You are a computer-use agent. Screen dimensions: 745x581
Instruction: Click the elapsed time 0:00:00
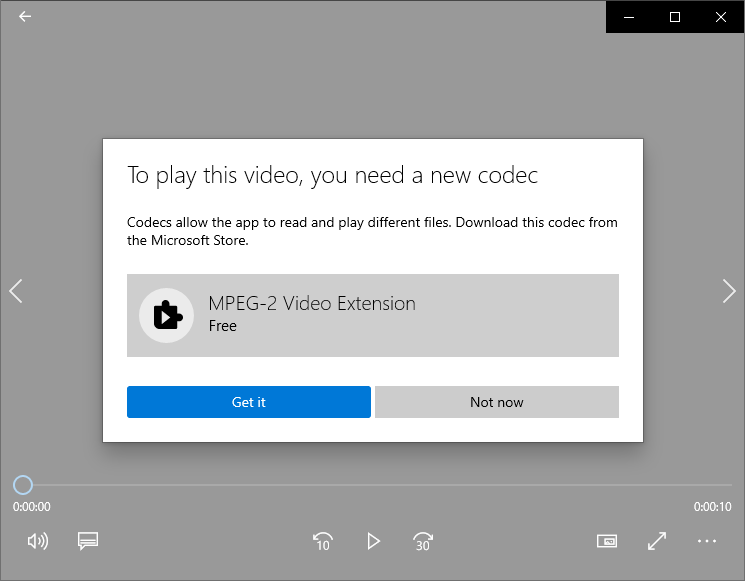pos(31,507)
